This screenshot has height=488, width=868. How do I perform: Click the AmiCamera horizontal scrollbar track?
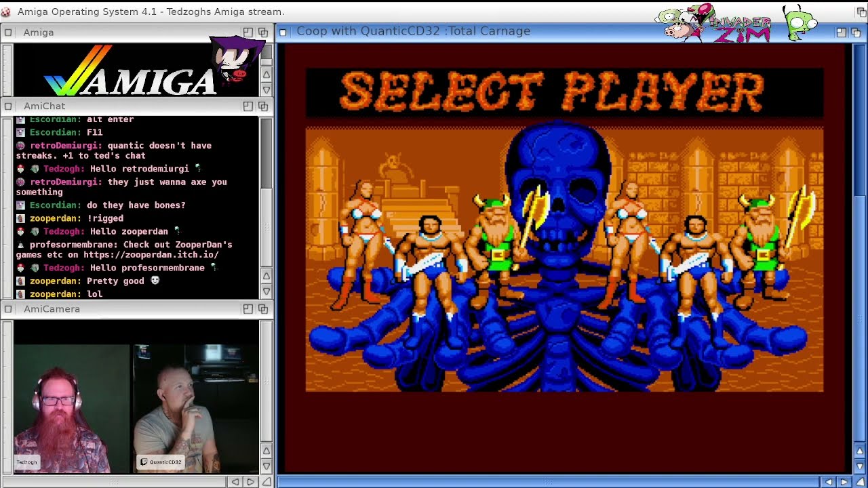pyautogui.click(x=114, y=482)
